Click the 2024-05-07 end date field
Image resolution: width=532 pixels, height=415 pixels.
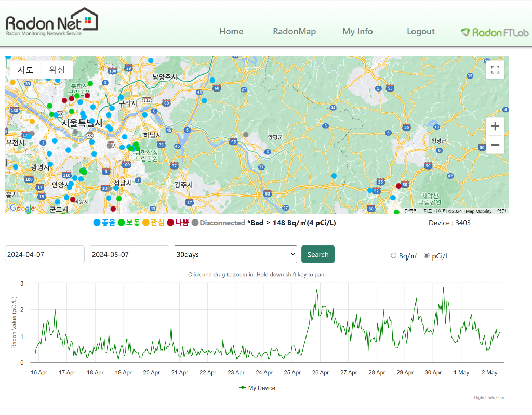click(x=129, y=255)
